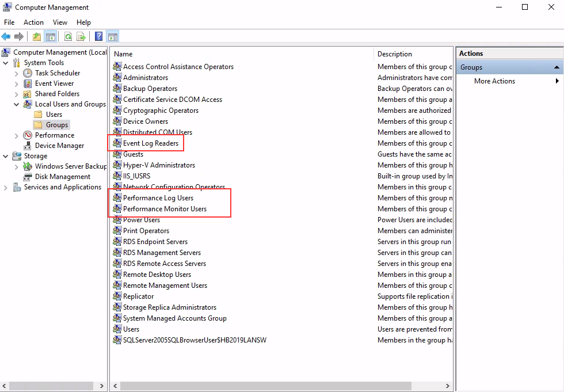Go up one level using the toolbar folder icon
The image size is (564, 392).
coord(37,36)
